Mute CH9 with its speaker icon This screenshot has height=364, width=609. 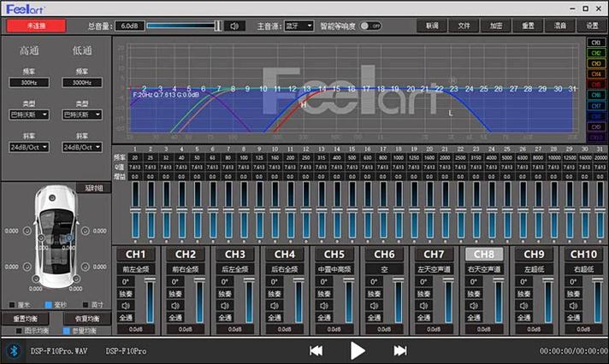coord(523,306)
